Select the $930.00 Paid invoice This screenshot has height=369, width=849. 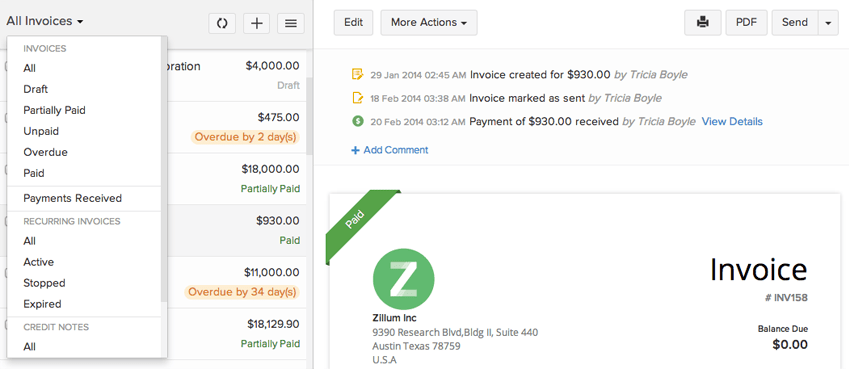pyautogui.click(x=236, y=230)
